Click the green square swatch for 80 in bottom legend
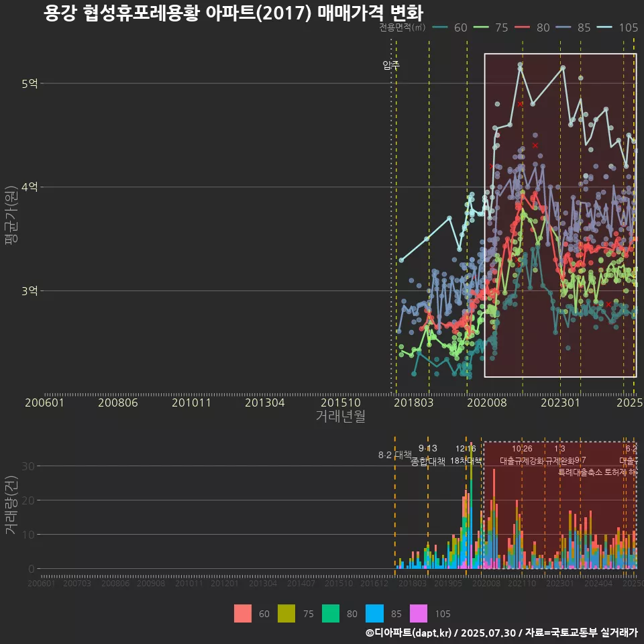 coord(331,614)
